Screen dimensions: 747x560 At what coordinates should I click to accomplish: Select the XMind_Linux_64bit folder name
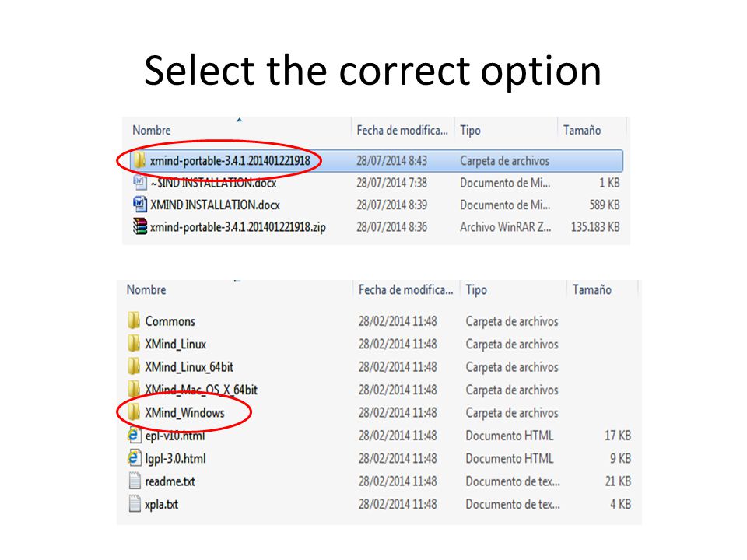(x=189, y=366)
